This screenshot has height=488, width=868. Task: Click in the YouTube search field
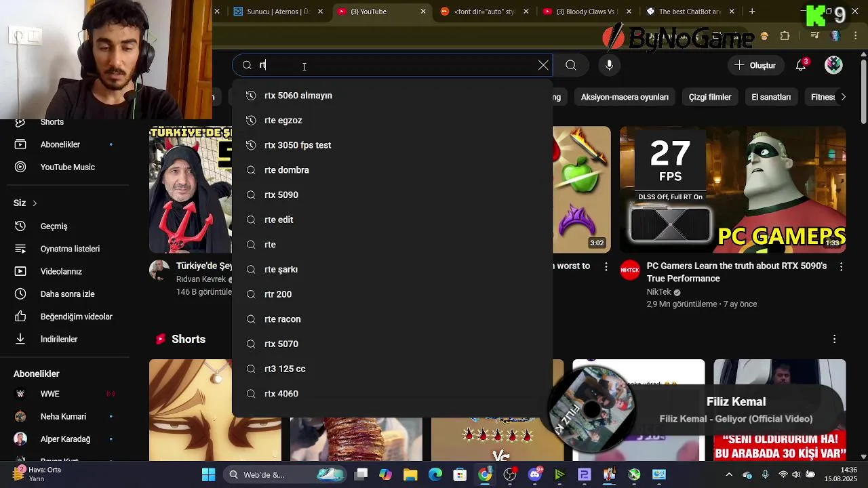click(393, 65)
